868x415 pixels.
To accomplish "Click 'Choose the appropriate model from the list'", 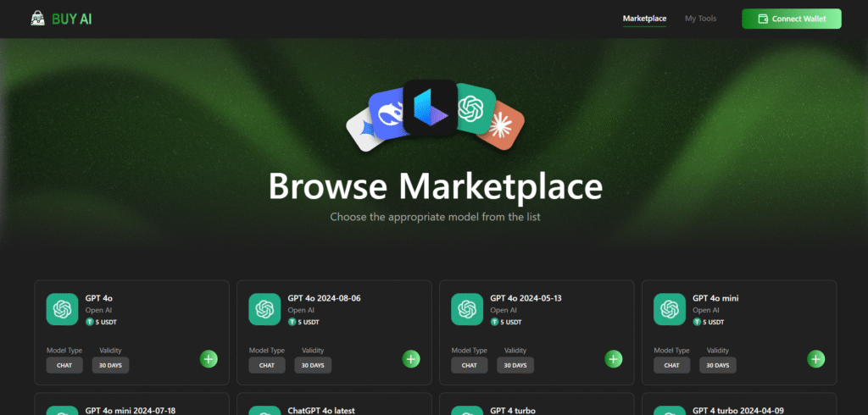I will pyautogui.click(x=435, y=217).
